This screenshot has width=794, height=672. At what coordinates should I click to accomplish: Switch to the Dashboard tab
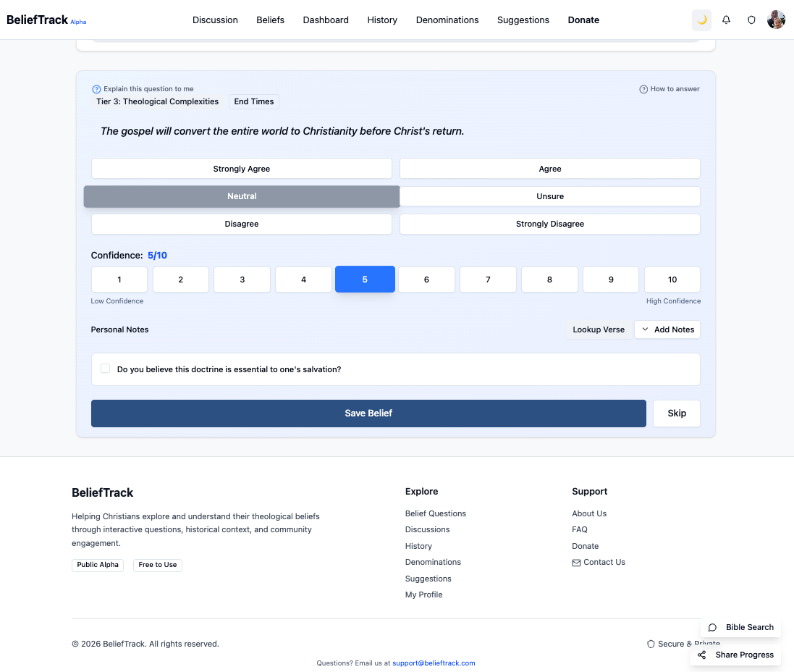tap(326, 20)
